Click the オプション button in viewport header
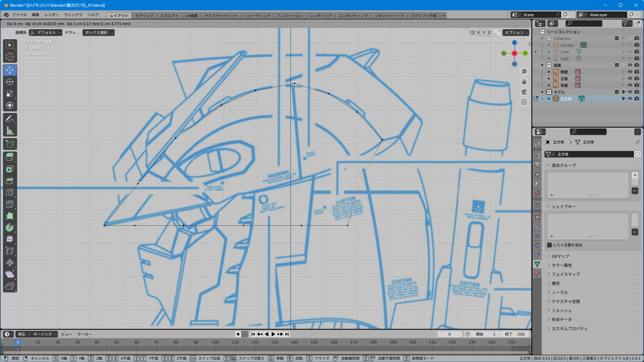The width and height of the screenshot is (644, 362). pos(516,33)
